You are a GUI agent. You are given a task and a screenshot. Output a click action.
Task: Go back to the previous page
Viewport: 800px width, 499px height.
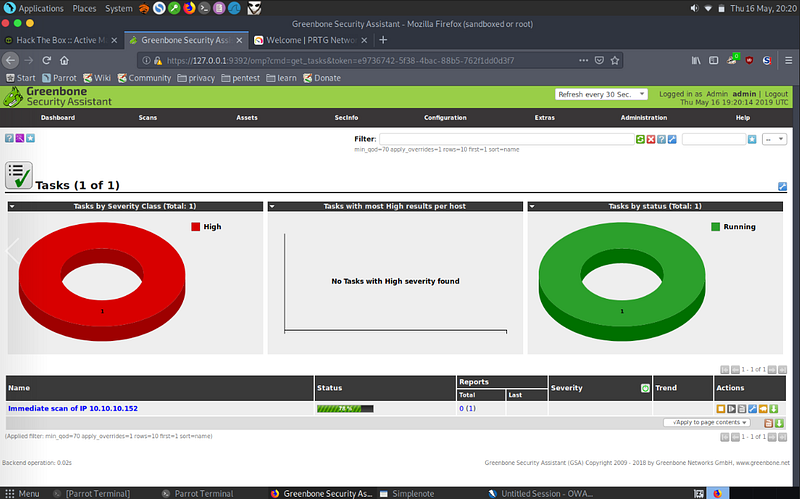click(x=10, y=60)
